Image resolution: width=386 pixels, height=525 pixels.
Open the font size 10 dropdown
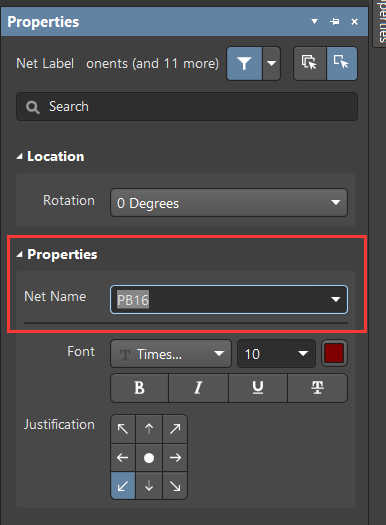pos(276,354)
